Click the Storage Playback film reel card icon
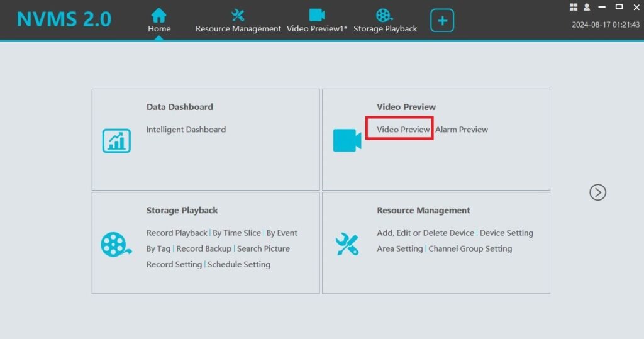Image resolution: width=644 pixels, height=339 pixels. 116,245
